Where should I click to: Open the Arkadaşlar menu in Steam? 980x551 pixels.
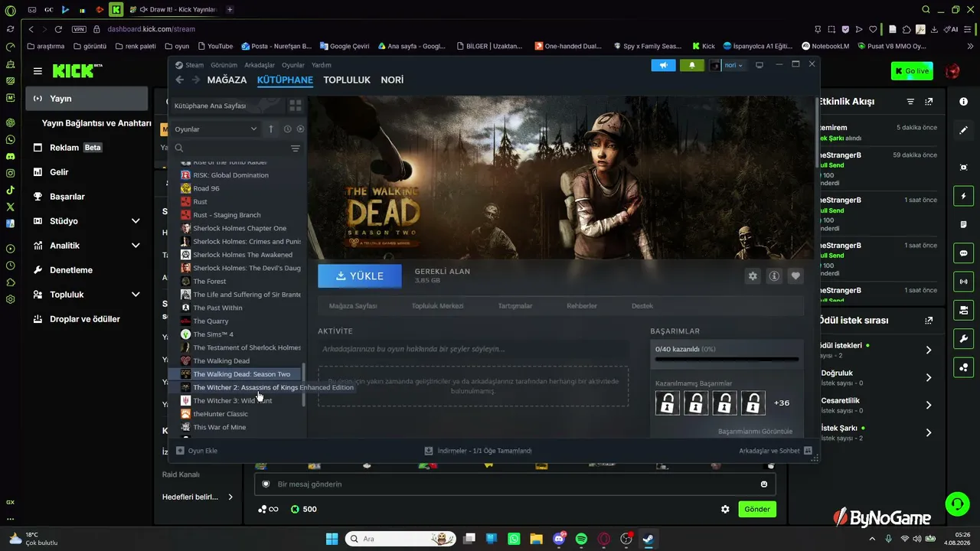pyautogui.click(x=260, y=65)
